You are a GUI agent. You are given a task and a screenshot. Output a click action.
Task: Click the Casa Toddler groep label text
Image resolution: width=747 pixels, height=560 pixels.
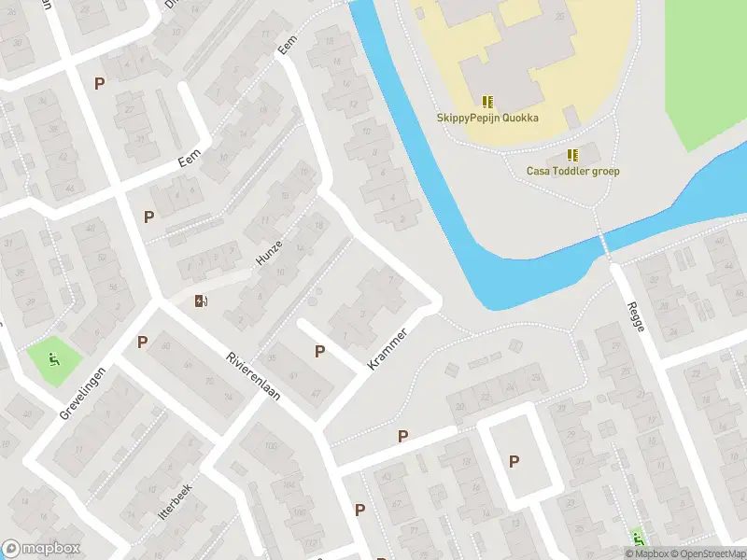tap(572, 171)
